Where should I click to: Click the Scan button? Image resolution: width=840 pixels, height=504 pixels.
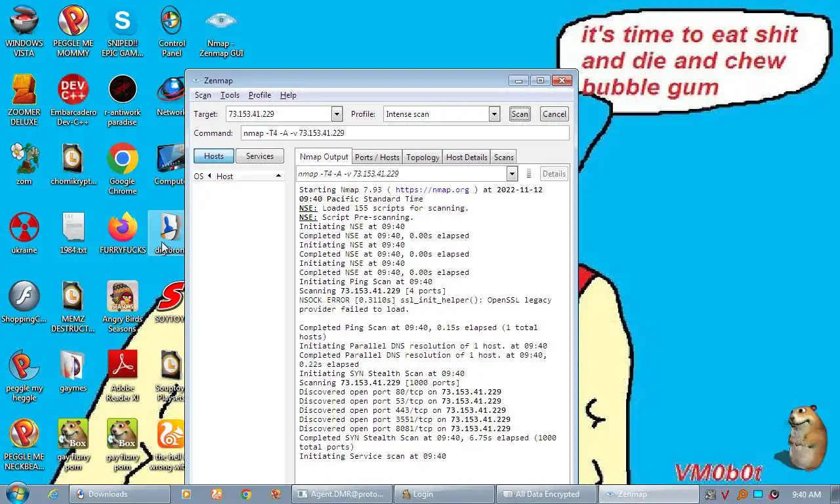coord(520,114)
